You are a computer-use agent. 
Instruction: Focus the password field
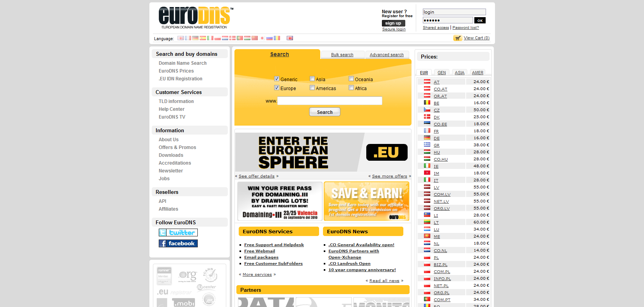click(x=448, y=20)
